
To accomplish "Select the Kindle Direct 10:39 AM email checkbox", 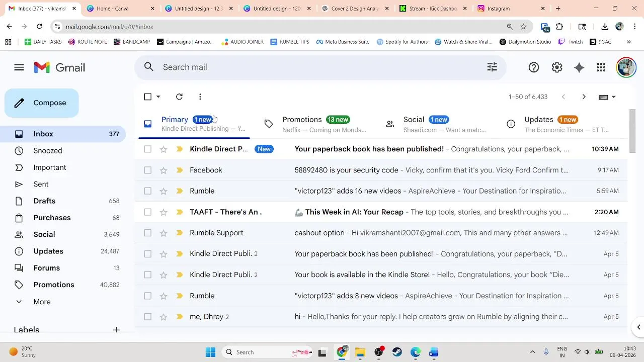I will [147, 149].
